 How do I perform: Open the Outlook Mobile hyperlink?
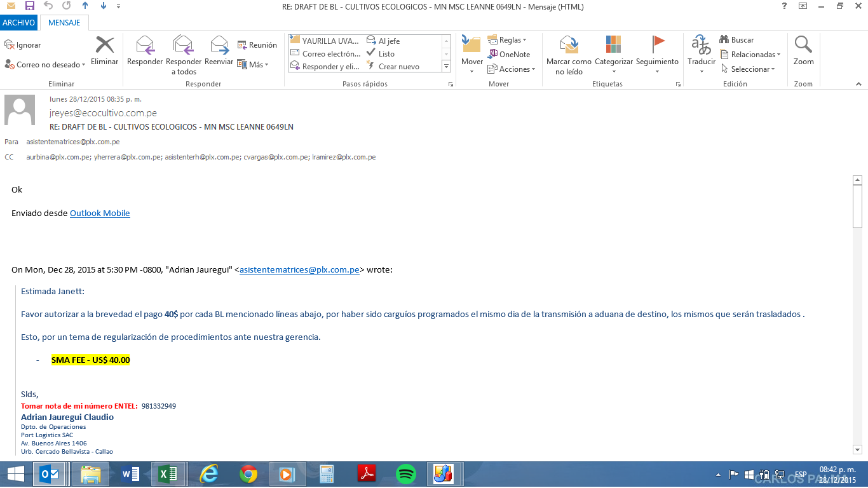[100, 213]
